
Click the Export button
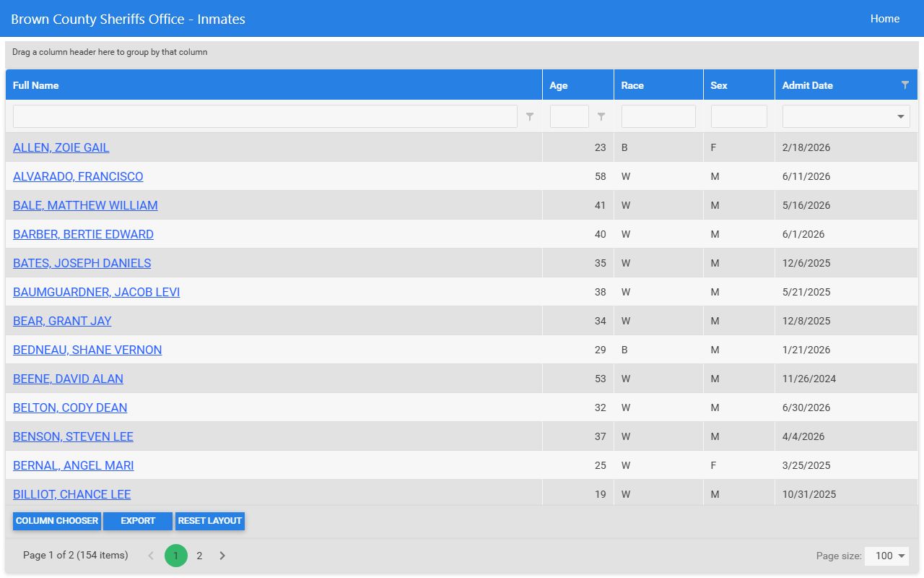(x=138, y=521)
